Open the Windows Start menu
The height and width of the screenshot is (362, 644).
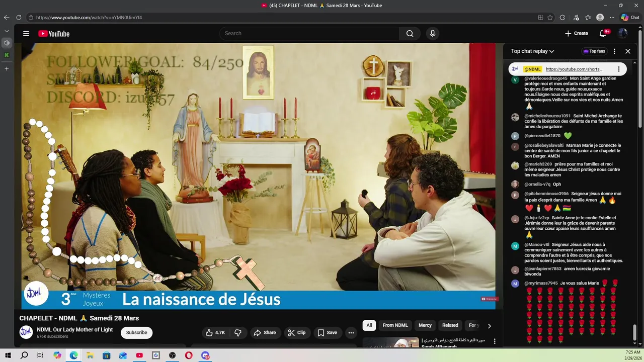(x=8, y=355)
